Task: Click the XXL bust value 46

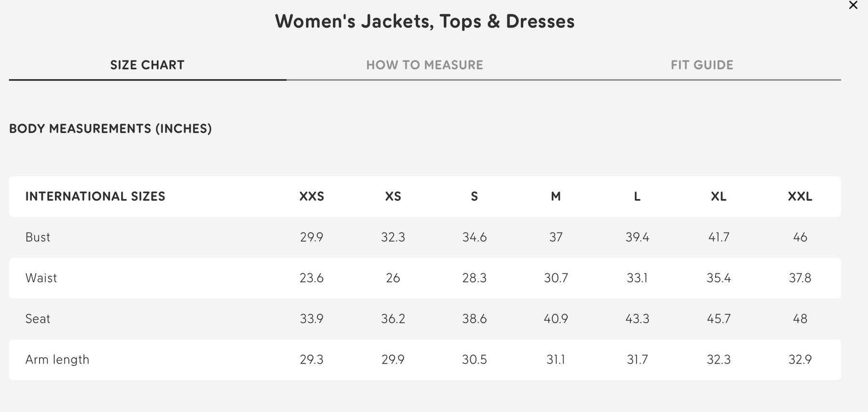Action: click(800, 237)
